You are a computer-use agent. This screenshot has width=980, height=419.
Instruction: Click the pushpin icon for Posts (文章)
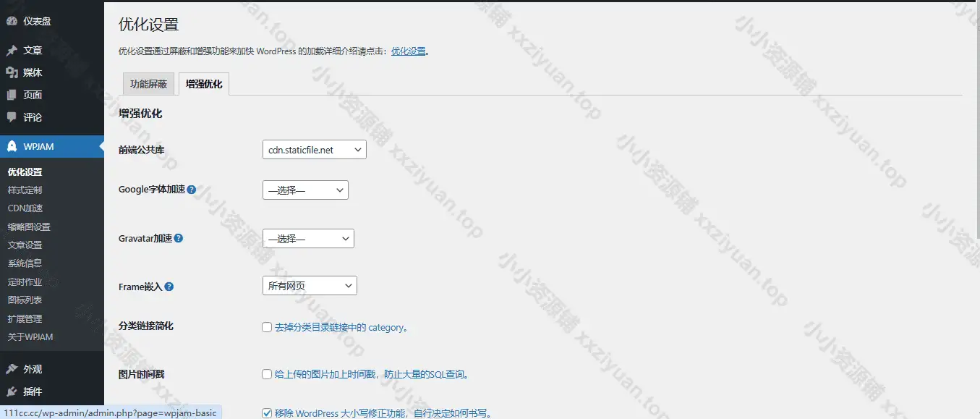point(12,51)
